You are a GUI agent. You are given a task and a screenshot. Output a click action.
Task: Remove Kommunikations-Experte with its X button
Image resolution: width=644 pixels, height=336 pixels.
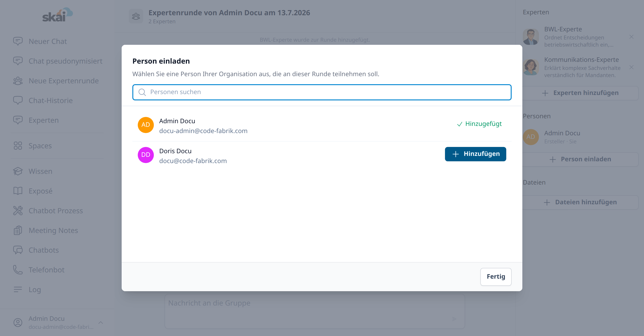pos(631,67)
